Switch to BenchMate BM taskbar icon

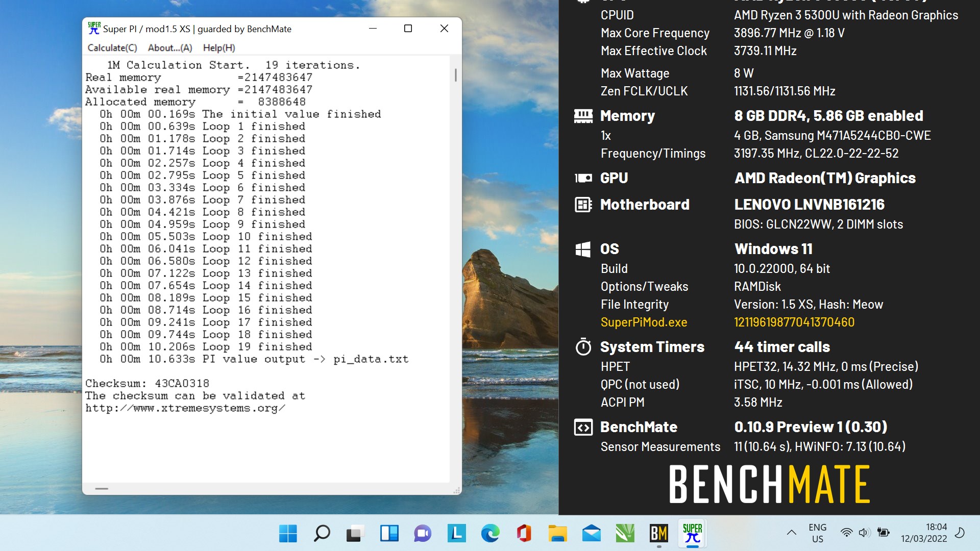pos(658,534)
